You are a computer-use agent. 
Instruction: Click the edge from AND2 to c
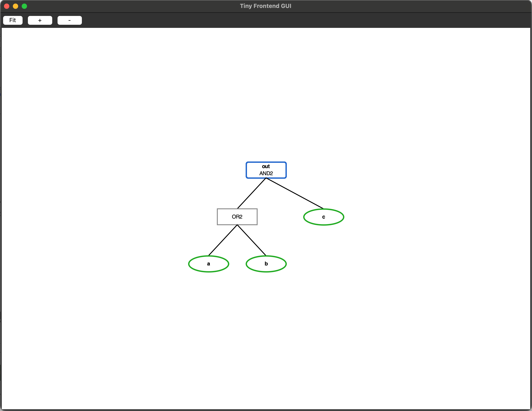tap(295, 193)
